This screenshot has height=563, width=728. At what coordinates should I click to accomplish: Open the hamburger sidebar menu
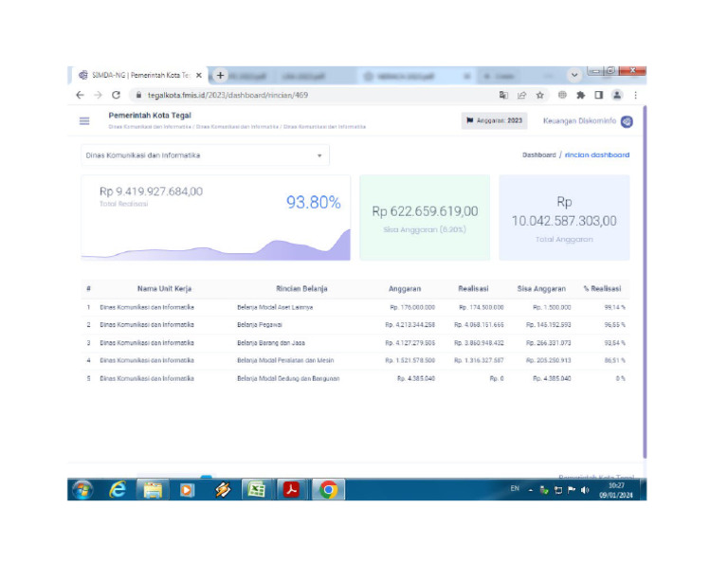click(x=84, y=120)
